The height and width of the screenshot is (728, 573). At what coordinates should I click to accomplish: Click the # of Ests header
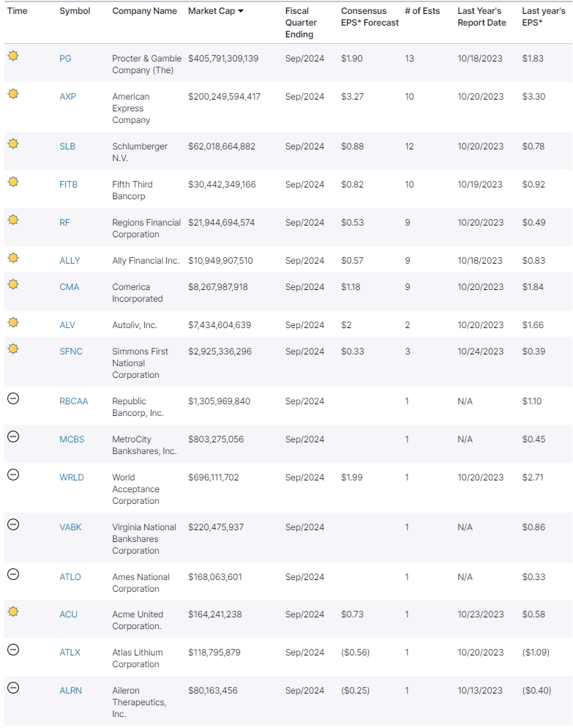click(422, 11)
